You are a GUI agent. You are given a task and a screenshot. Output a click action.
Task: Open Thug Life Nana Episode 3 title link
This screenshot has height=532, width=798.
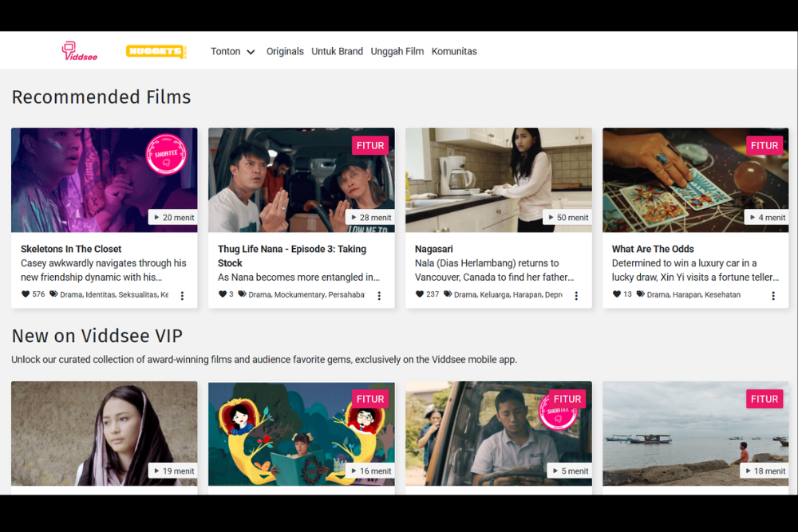point(292,256)
